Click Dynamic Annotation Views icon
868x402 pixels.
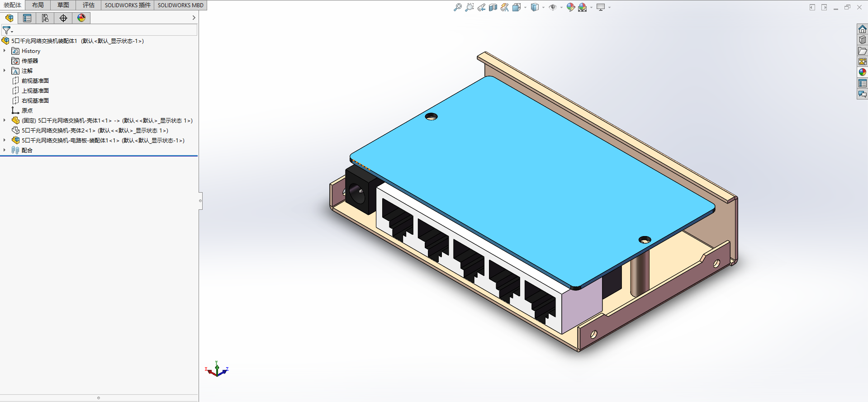pos(505,7)
